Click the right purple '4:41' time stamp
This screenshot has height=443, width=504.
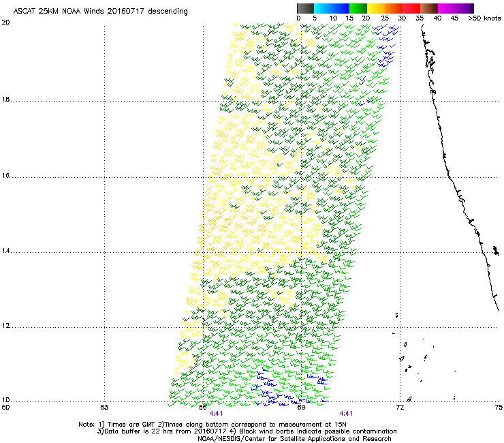click(x=346, y=414)
